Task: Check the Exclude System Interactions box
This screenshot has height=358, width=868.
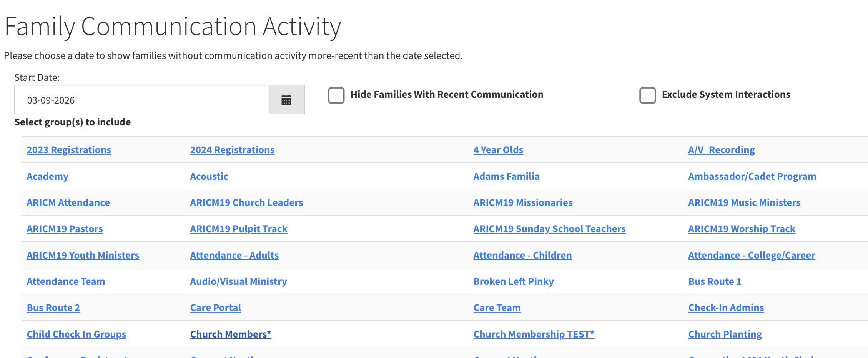Action: 648,95
